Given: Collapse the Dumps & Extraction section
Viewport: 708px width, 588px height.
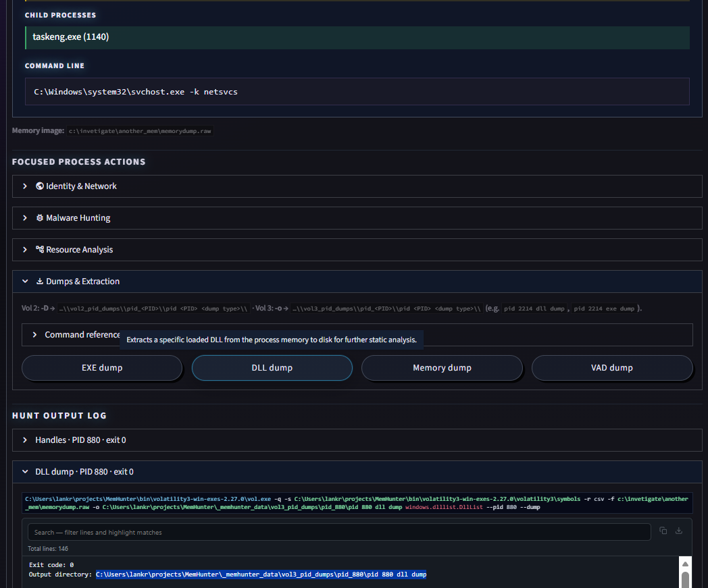Looking at the screenshot, I should pyautogui.click(x=357, y=282).
